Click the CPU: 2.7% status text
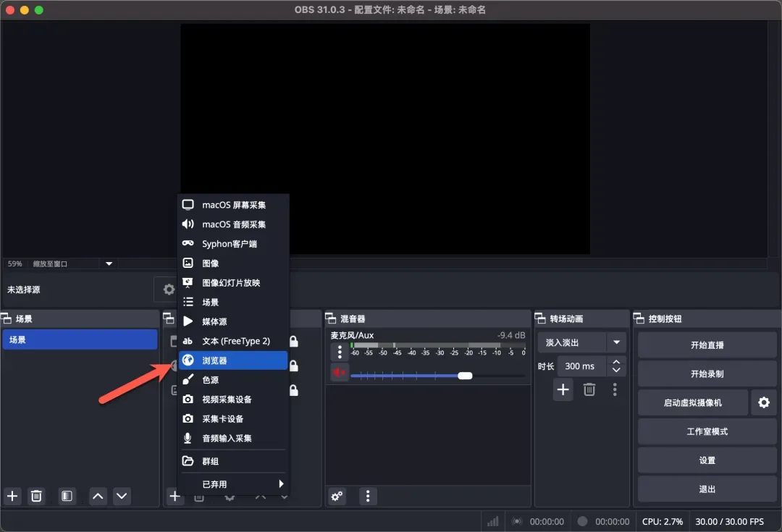This screenshot has height=532, width=782. [663, 522]
